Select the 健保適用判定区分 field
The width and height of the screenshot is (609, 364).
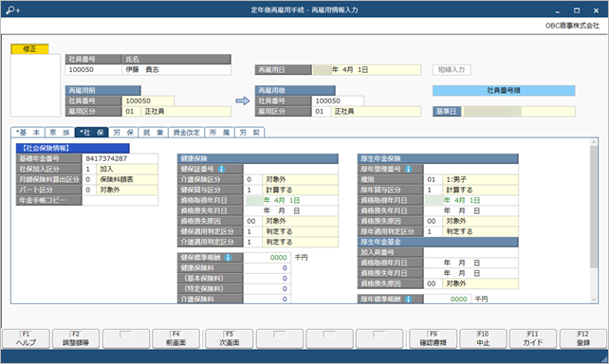coord(291,231)
